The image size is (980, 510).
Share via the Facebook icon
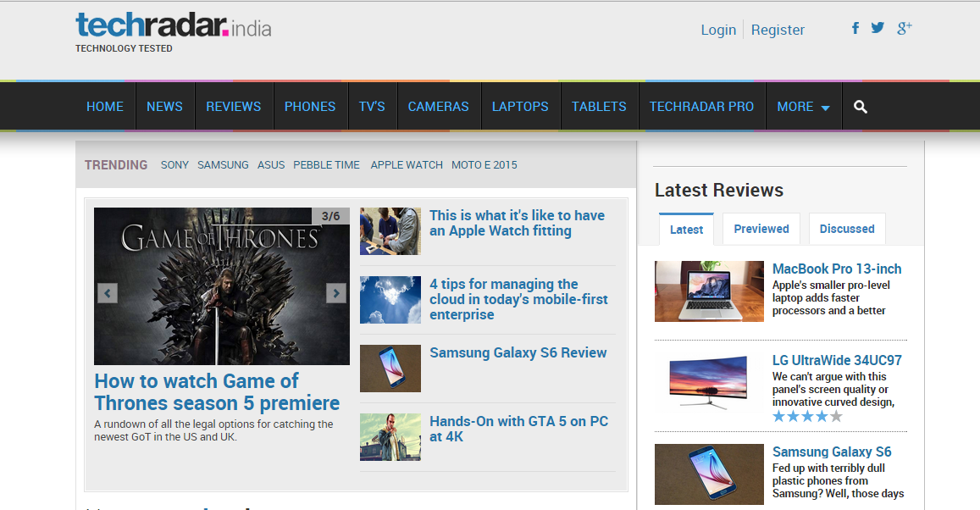pyautogui.click(x=855, y=28)
